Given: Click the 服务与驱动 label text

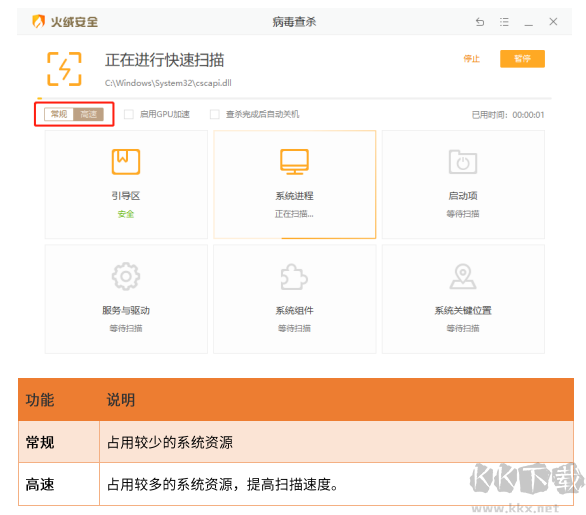Looking at the screenshot, I should click(126, 310).
